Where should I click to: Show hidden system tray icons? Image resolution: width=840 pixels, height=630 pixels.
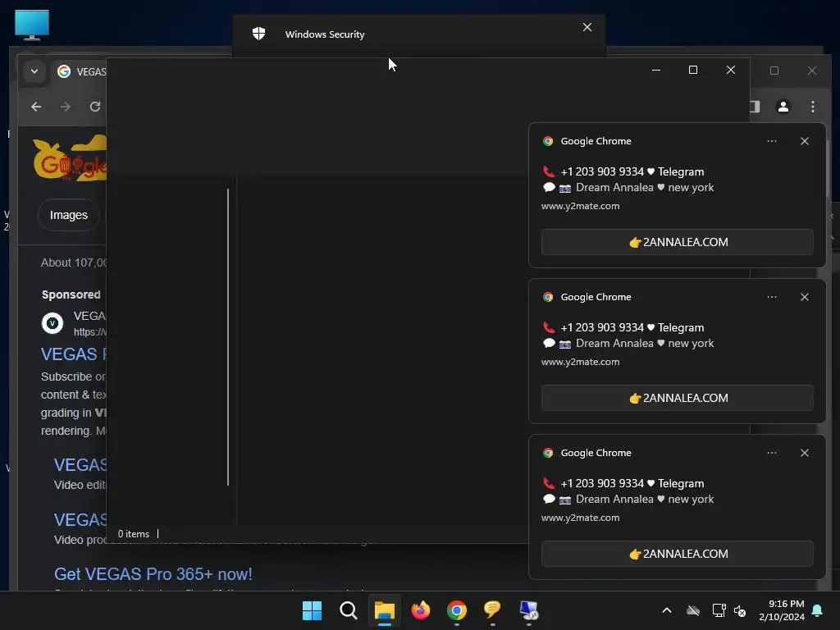tap(666, 610)
